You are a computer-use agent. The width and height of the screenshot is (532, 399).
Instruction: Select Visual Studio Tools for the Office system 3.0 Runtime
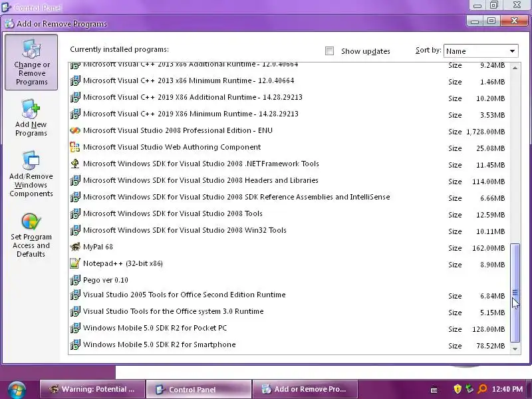174,311
